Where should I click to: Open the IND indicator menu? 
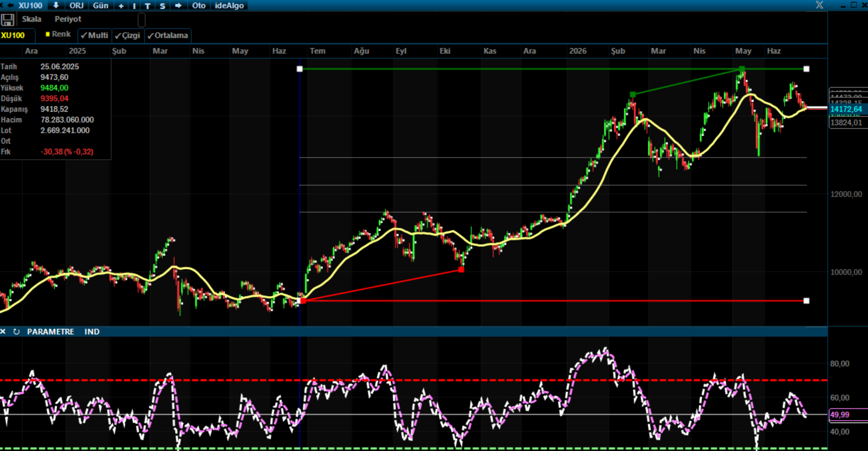pyautogui.click(x=92, y=331)
